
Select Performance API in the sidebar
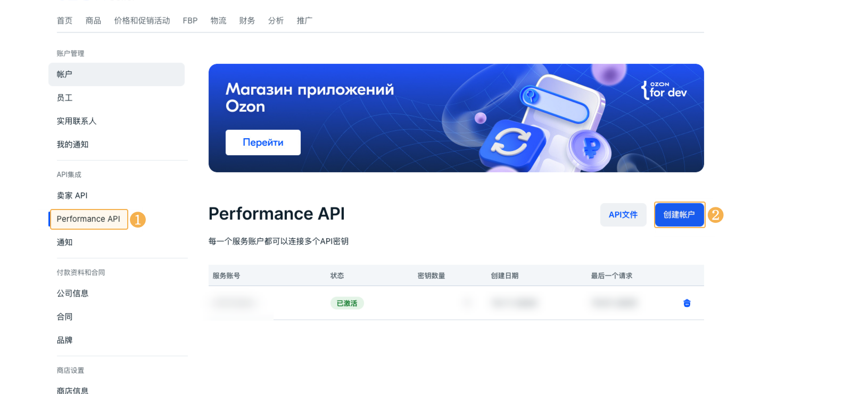tap(88, 219)
